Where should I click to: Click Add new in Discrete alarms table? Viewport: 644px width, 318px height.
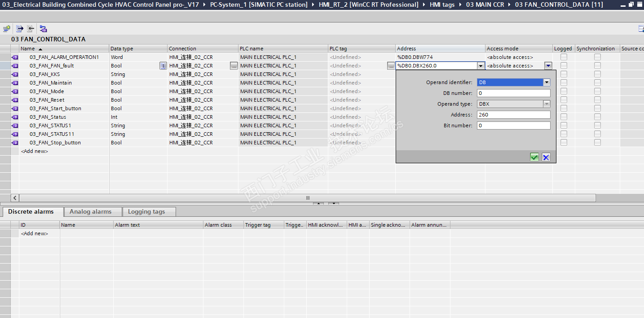(35, 233)
